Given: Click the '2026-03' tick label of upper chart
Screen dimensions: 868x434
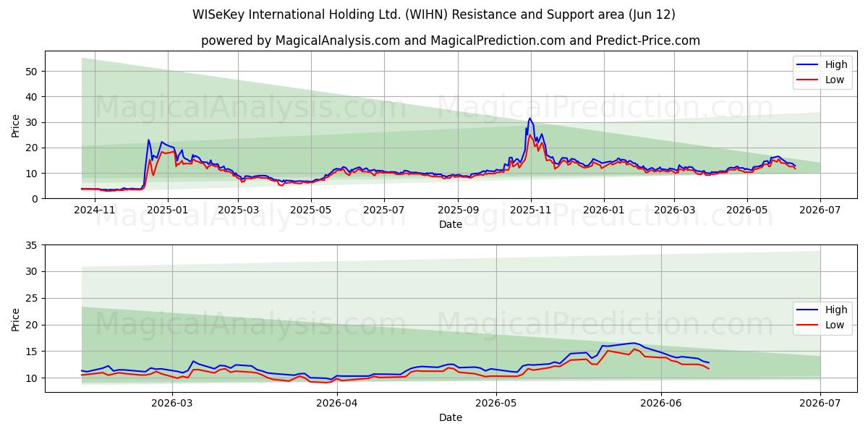Looking at the screenshot, I should [674, 210].
